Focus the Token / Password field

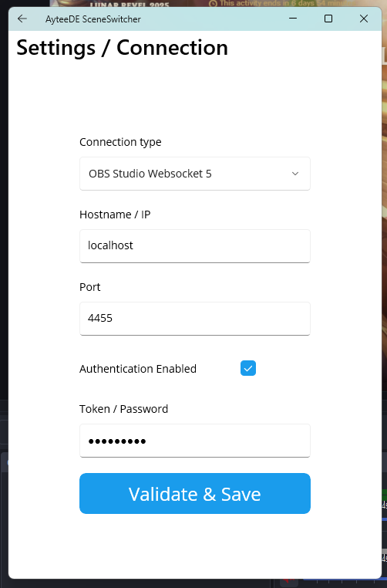195,441
